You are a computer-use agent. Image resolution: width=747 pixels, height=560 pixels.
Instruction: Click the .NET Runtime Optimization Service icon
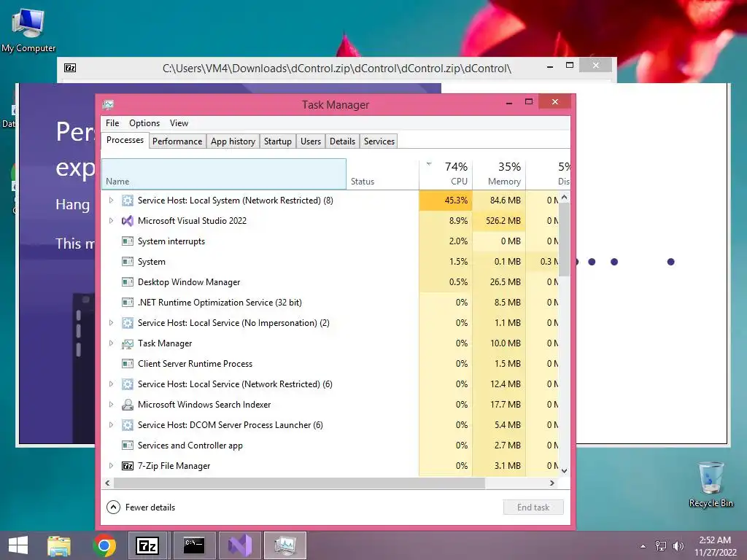pyautogui.click(x=127, y=303)
